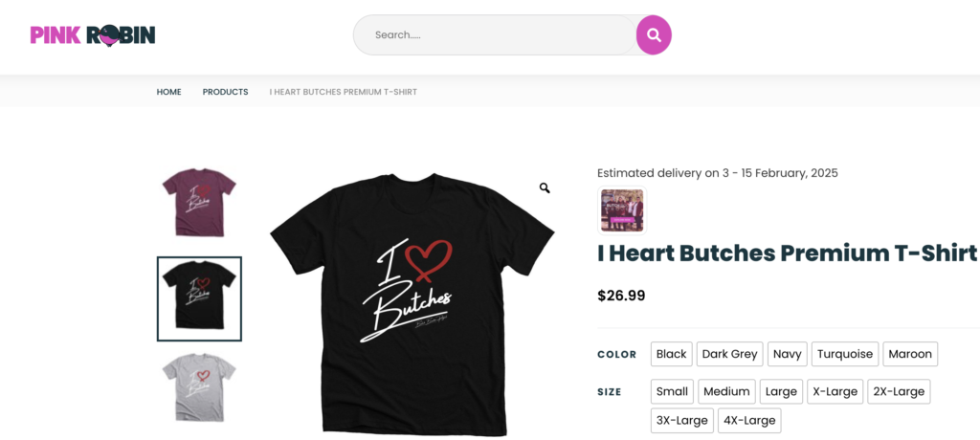
Task: Choose the Black color option
Action: (671, 354)
